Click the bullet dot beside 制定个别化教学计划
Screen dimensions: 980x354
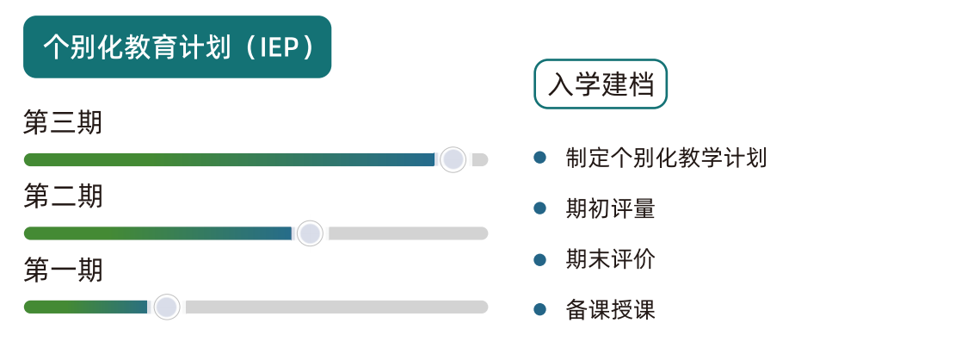click(x=540, y=158)
